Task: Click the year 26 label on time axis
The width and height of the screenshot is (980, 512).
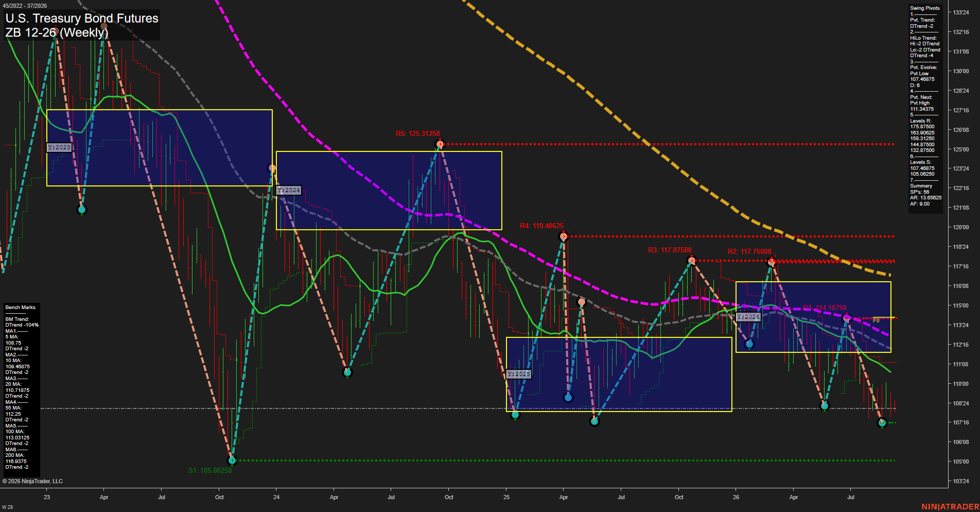Action: 736,497
